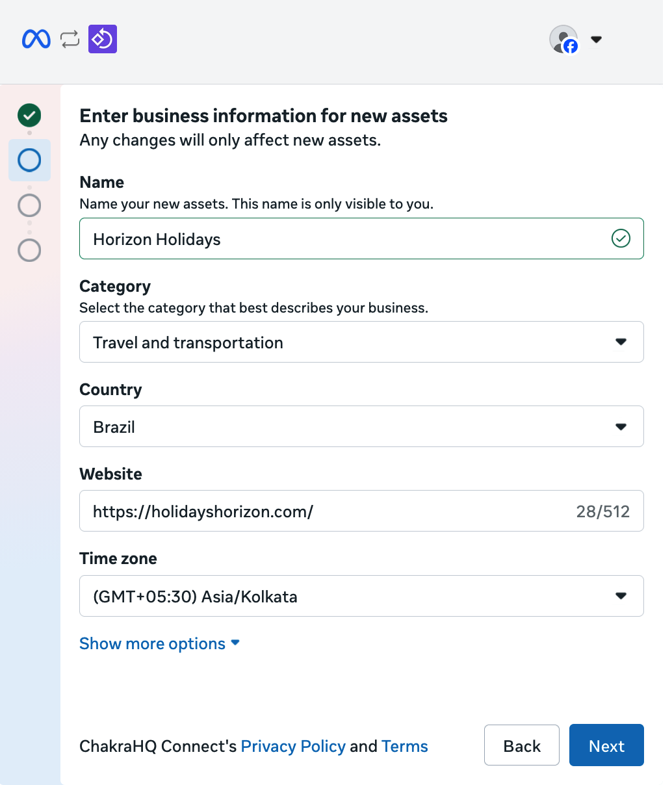Click the sync arrows icon in header
The height and width of the screenshot is (785, 672).
click(x=70, y=40)
